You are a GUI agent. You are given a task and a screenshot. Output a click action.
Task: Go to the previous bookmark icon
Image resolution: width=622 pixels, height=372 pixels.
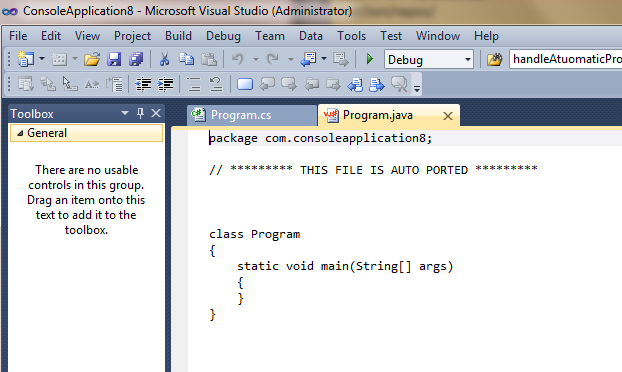[x=267, y=84]
